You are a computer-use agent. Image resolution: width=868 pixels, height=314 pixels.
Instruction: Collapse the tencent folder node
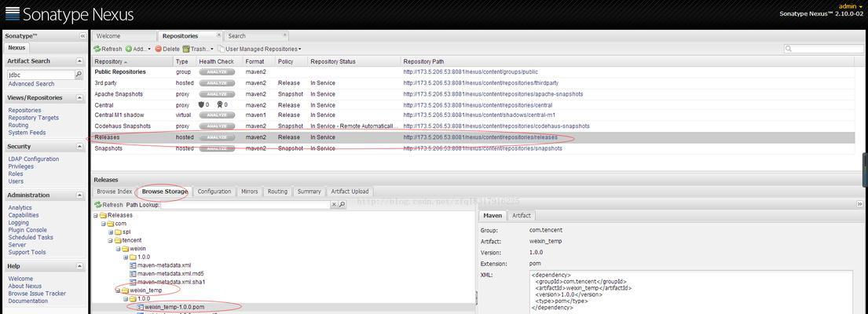(x=111, y=240)
